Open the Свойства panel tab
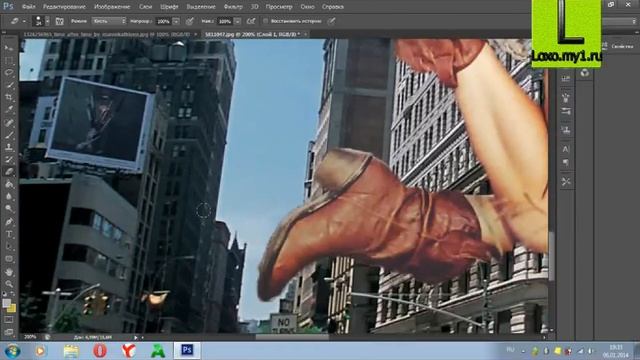The width and height of the screenshot is (640, 360). 622,47
